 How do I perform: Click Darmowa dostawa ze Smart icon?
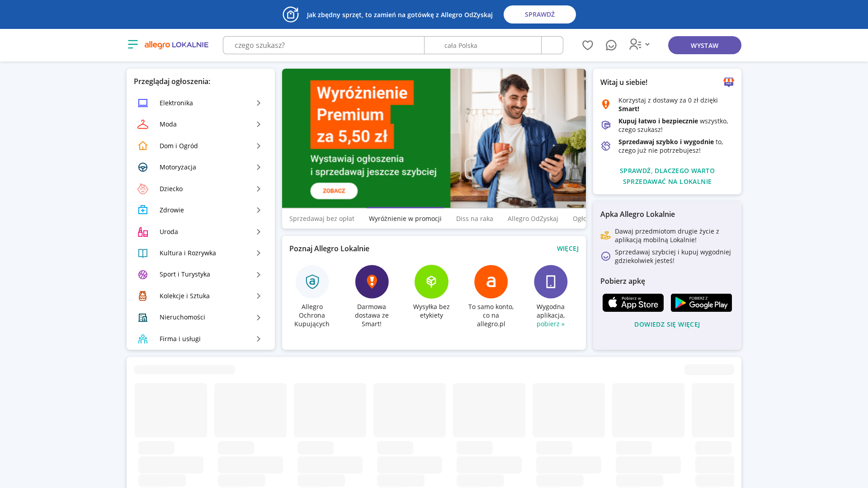pos(372,282)
